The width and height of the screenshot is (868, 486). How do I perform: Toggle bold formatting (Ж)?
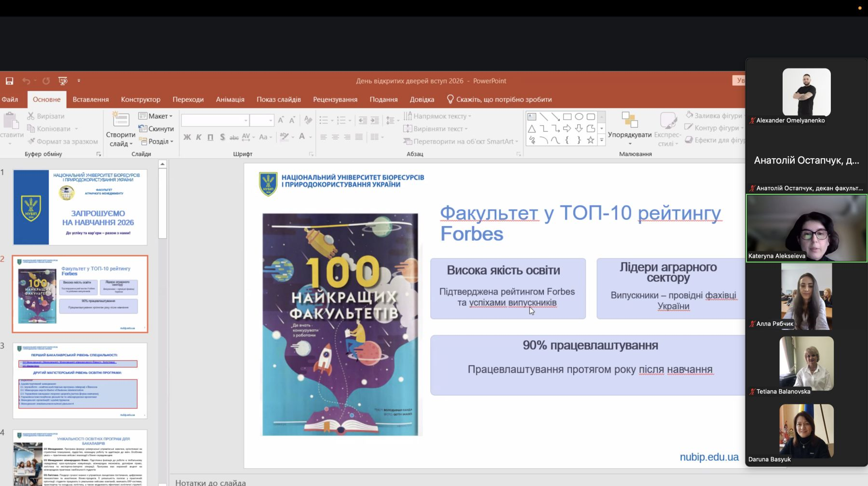tap(187, 137)
